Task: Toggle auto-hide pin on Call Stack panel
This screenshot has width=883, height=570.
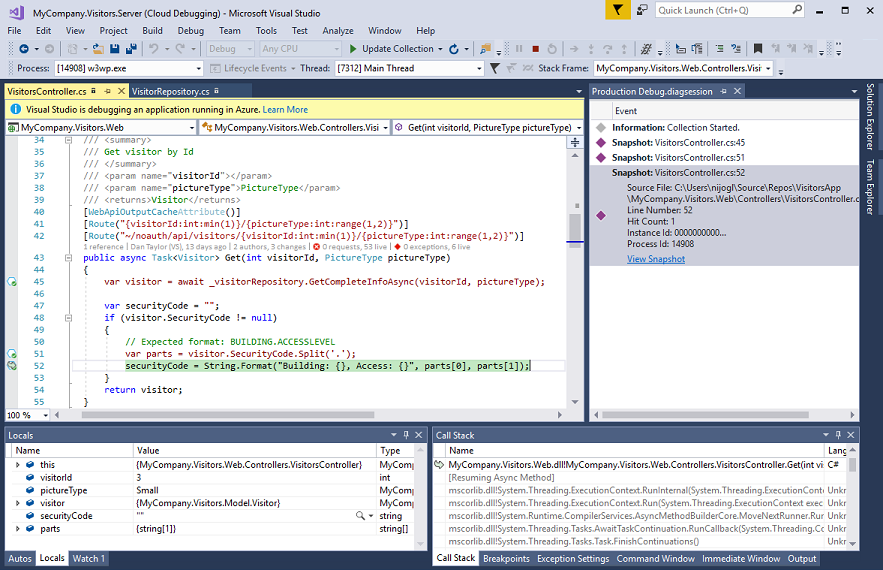Action: click(x=838, y=435)
